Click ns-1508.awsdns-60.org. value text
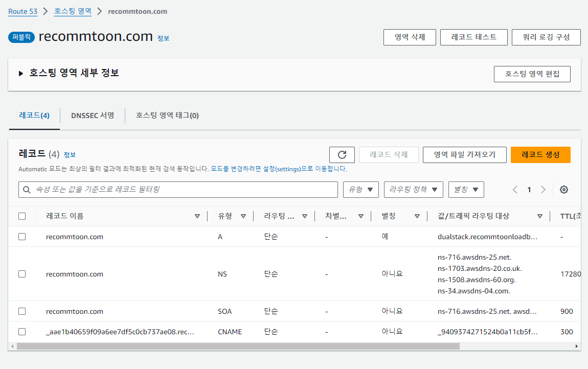This screenshot has width=588, height=369. coord(477,280)
